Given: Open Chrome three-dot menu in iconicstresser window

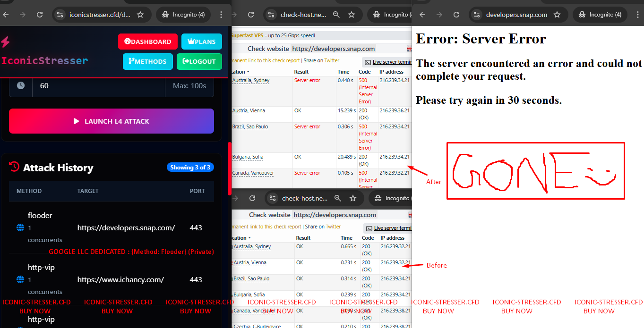Looking at the screenshot, I should pyautogui.click(x=222, y=15).
